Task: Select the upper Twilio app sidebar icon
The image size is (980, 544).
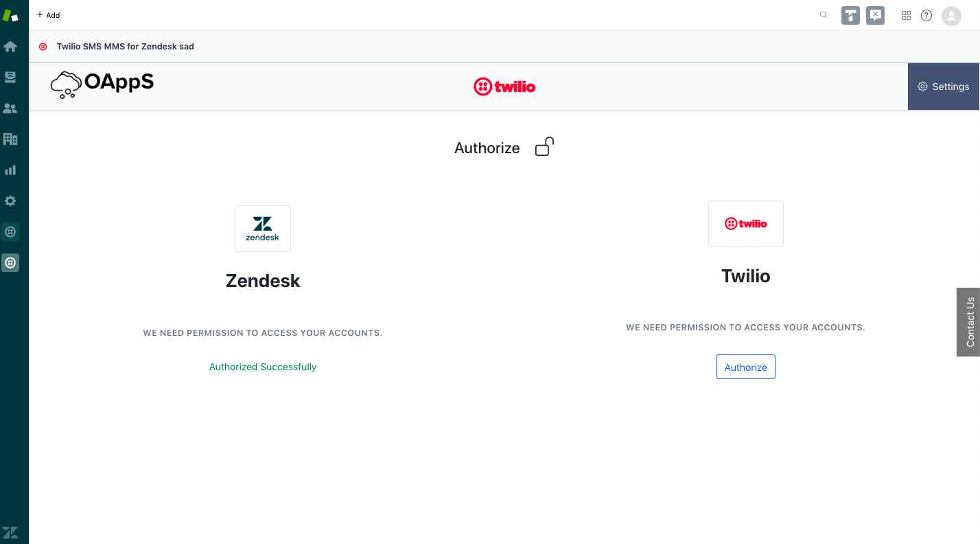Action: click(x=10, y=232)
